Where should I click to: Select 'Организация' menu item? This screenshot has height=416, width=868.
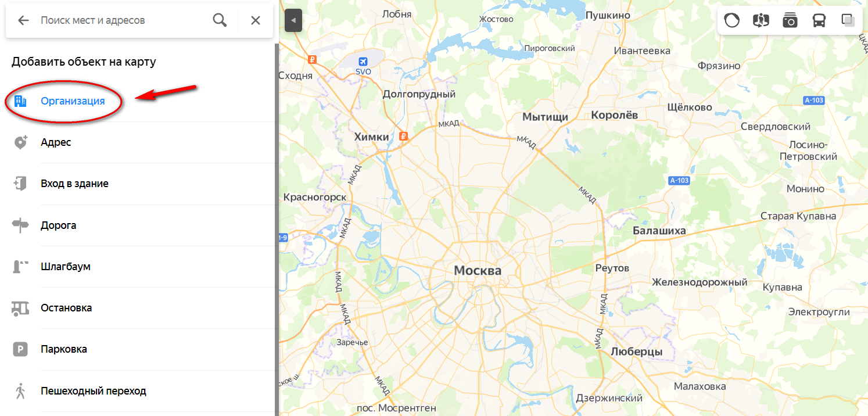[73, 101]
